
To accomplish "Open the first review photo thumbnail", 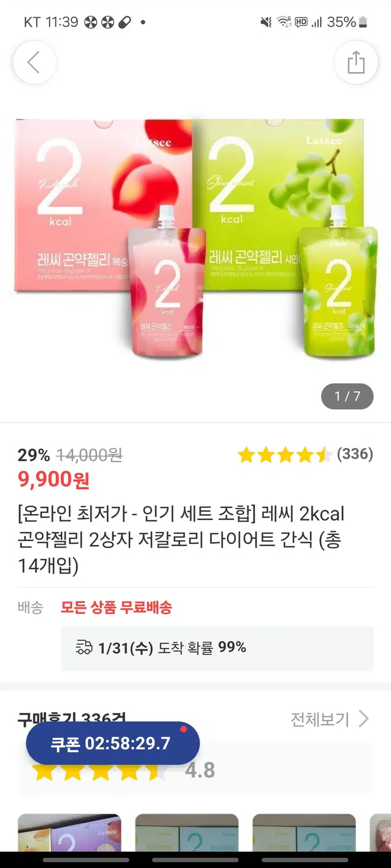I will (x=70, y=832).
